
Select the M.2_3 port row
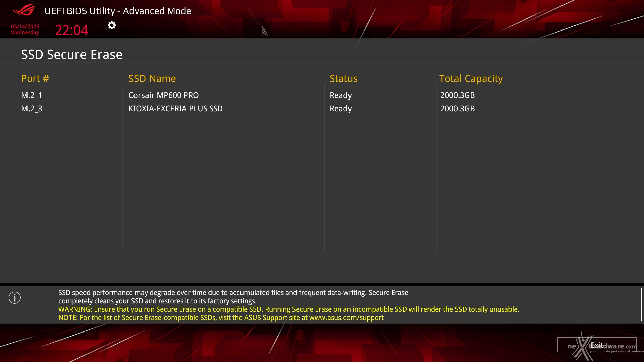[32, 109]
